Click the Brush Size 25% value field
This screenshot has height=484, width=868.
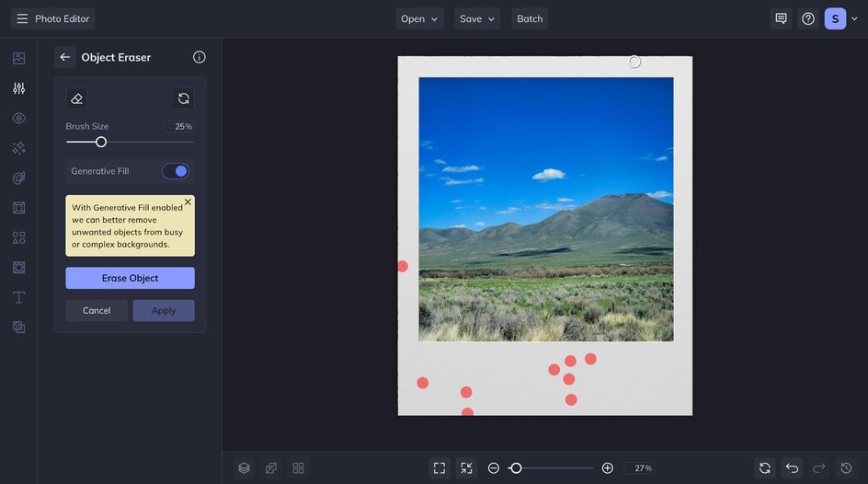click(178, 126)
